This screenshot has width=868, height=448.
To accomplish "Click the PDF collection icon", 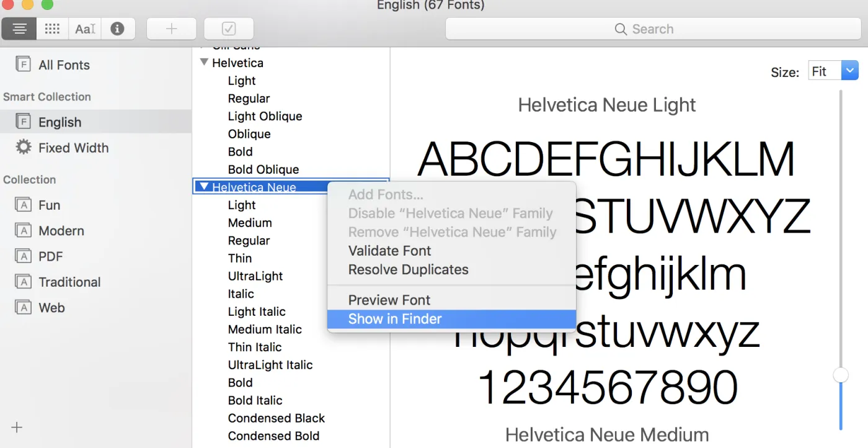I will click(23, 256).
